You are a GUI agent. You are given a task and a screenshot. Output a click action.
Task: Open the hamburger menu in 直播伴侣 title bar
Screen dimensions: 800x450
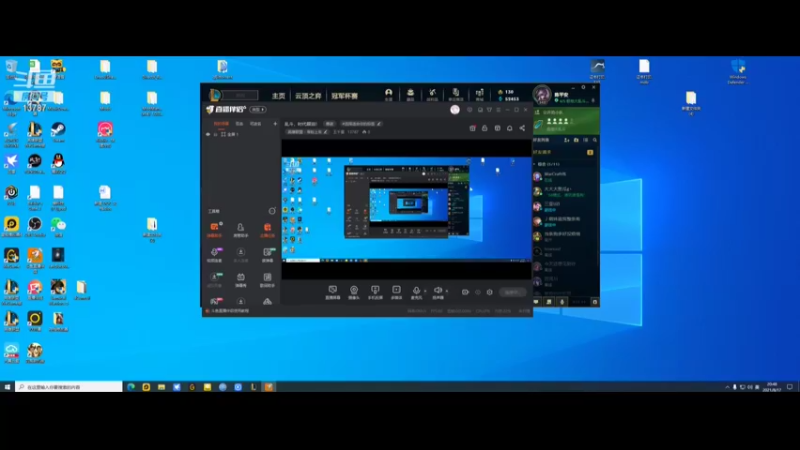tap(498, 110)
